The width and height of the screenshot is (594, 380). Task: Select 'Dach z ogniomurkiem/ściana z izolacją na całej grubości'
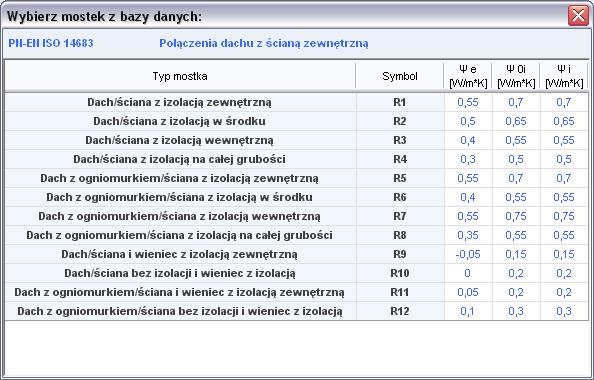[x=297, y=235]
